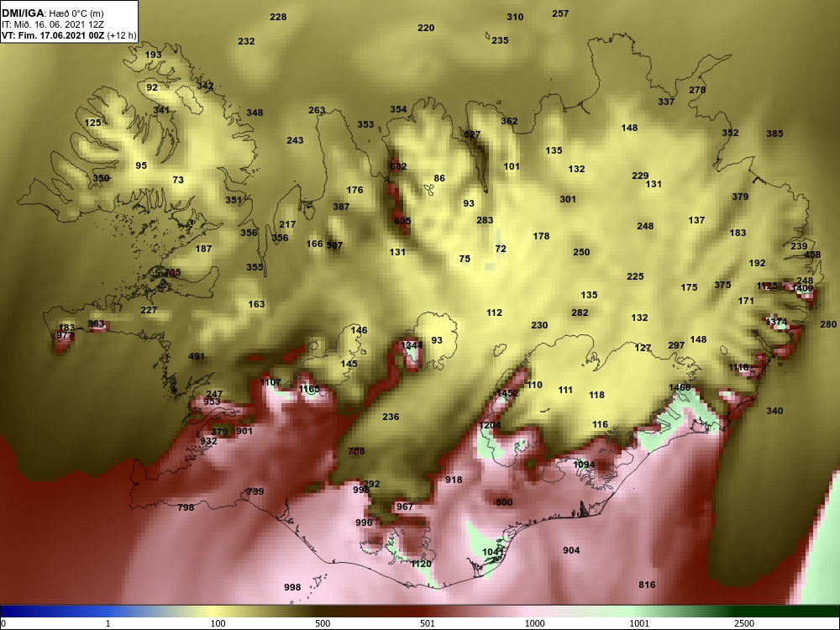The width and height of the screenshot is (840, 630).
Task: Click the value 101 on the map
Action: tap(512, 166)
